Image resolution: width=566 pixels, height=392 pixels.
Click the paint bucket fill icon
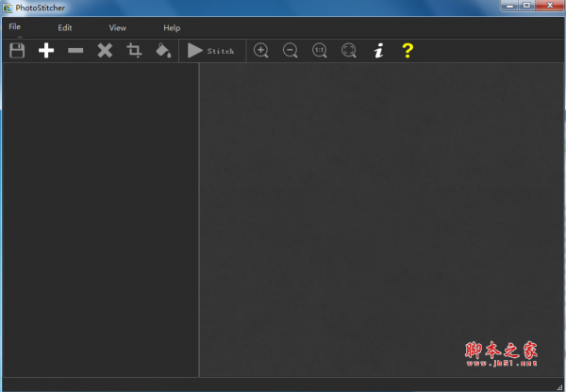click(x=163, y=51)
